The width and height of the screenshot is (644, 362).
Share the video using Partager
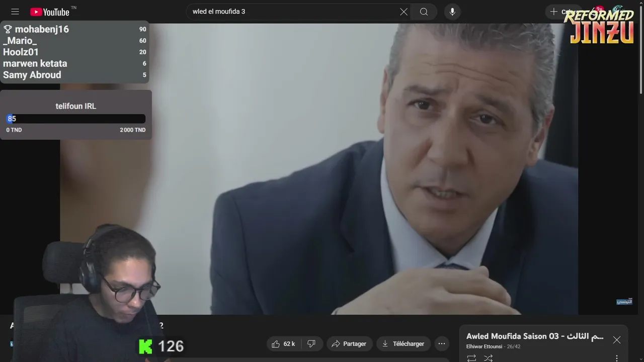point(349,344)
